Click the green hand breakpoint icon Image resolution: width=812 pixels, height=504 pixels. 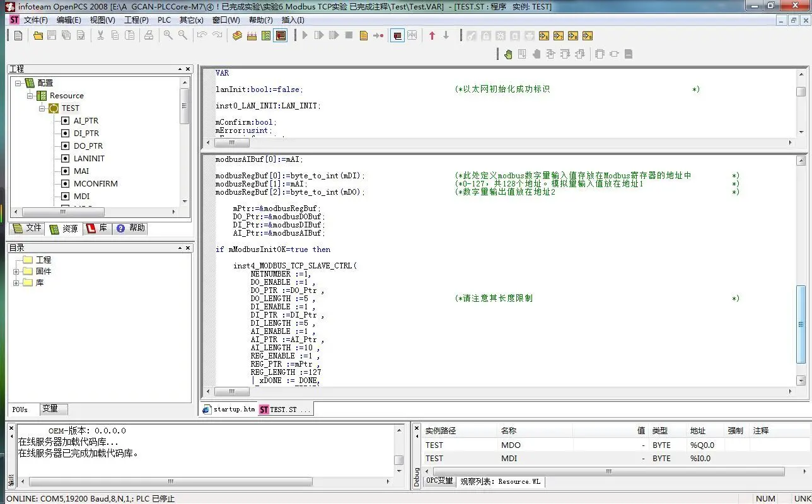(508, 54)
